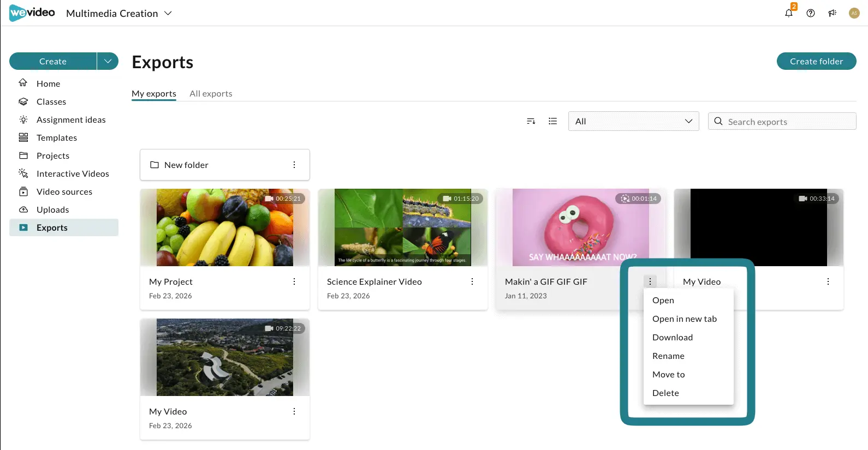Choose Open in new tab
868x450 pixels.
(x=688, y=319)
